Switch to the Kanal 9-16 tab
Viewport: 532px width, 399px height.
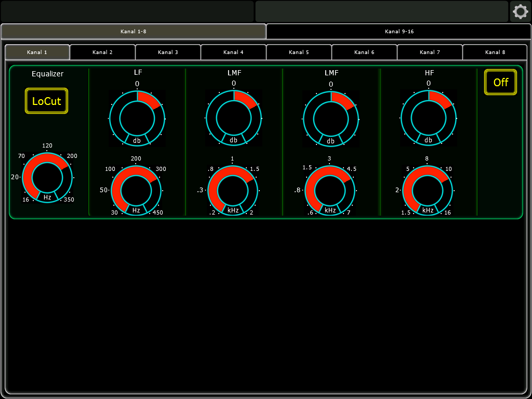(x=399, y=32)
